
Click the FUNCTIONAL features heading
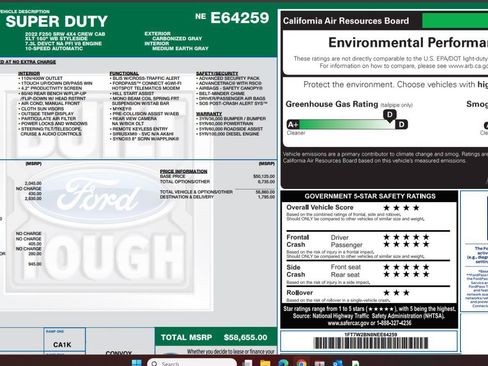(x=124, y=73)
